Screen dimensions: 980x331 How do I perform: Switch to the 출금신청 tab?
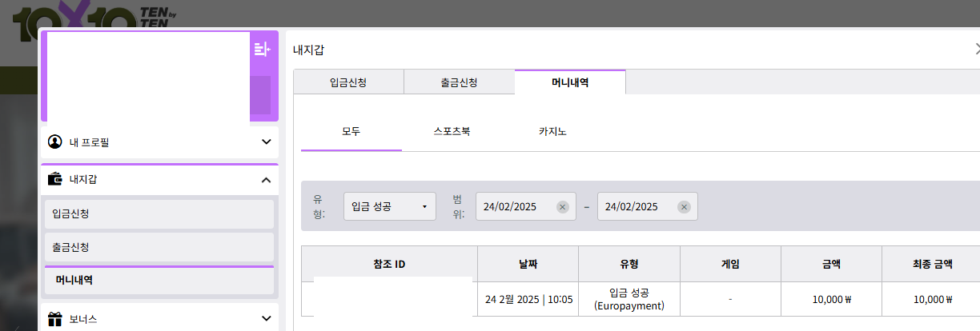[x=459, y=82]
